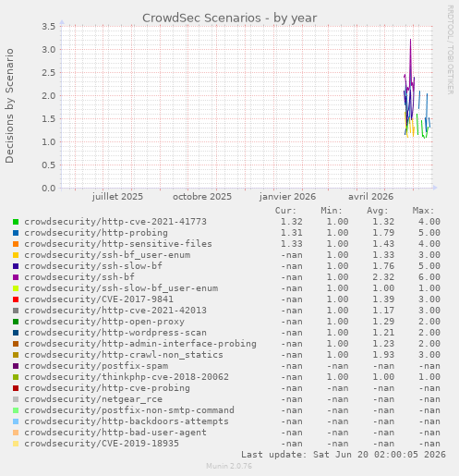
Task: Click the 'crowdsecurity/http-cve-2021-41773' legend label
Action: coord(115,222)
